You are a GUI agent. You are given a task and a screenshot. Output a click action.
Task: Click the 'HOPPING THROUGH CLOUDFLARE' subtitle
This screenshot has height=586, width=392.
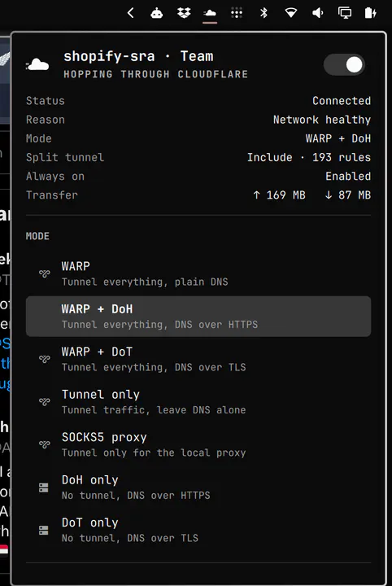pyautogui.click(x=155, y=74)
